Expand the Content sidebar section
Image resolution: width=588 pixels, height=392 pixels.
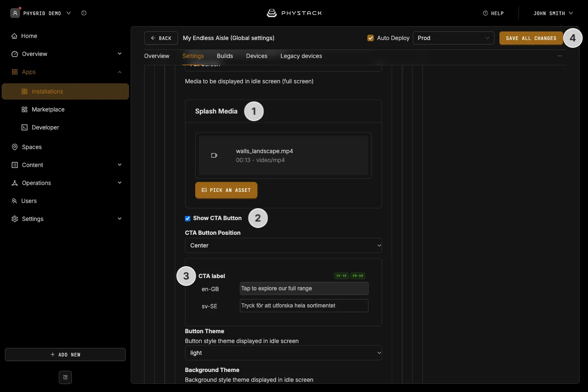(120, 165)
